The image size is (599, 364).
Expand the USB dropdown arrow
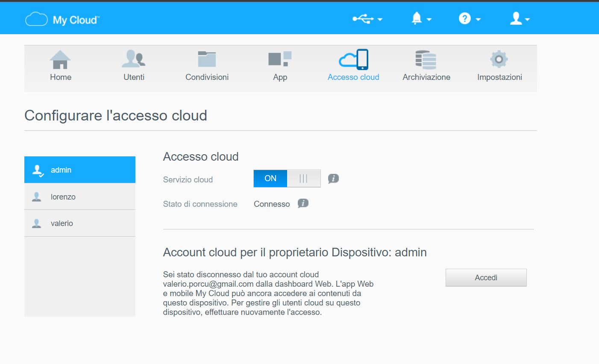(380, 20)
